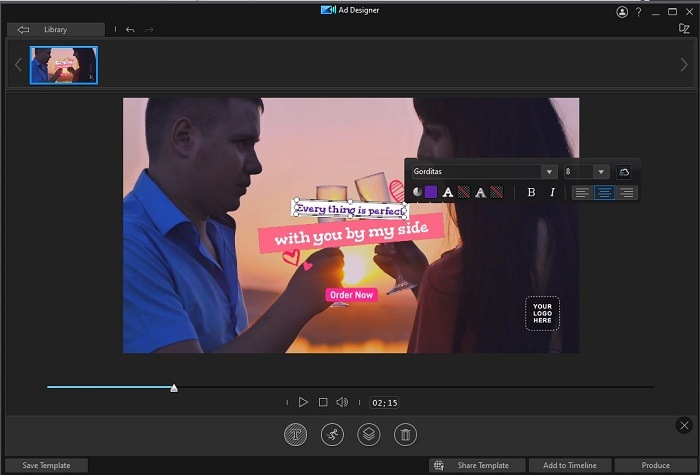Toggle font face gradient icon

(417, 192)
